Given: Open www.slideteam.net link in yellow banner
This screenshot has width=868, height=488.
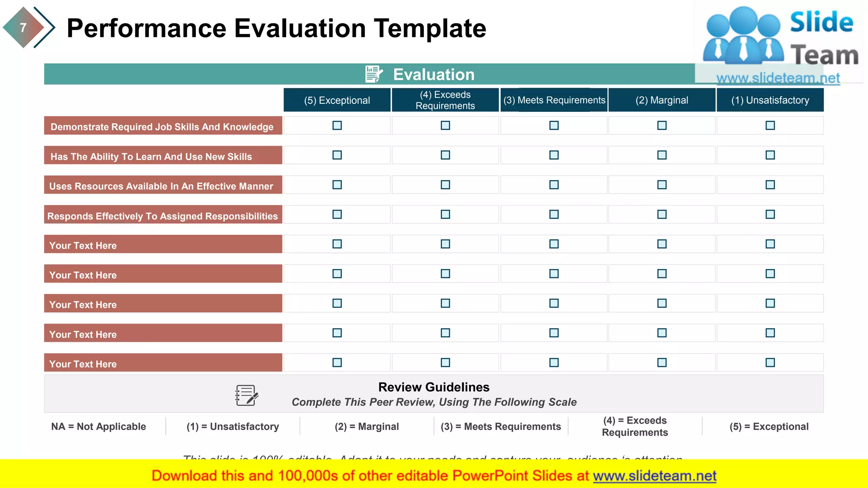Looking at the screenshot, I should click(x=655, y=476).
